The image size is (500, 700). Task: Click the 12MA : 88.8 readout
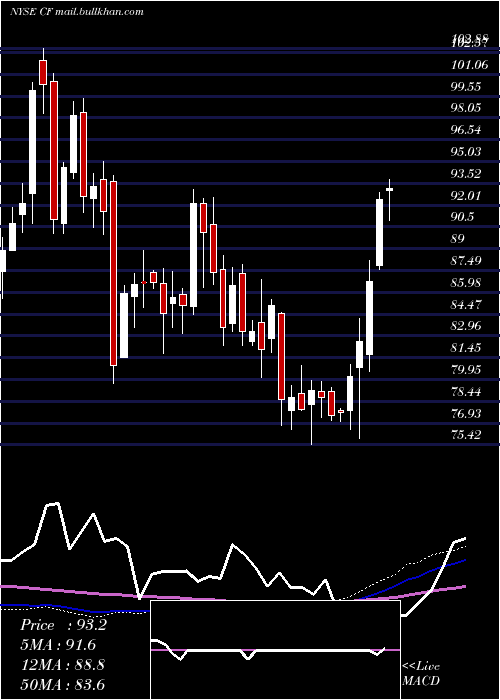[x=62, y=665]
